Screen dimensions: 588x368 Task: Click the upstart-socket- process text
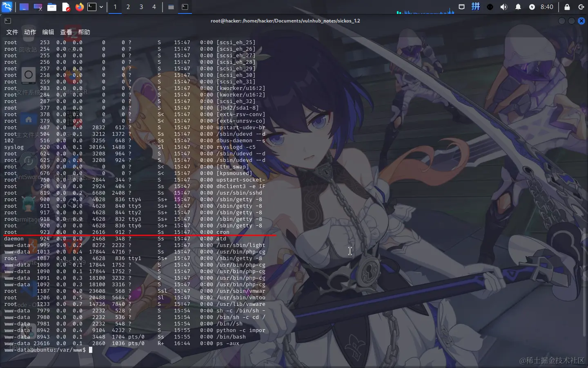coord(241,180)
